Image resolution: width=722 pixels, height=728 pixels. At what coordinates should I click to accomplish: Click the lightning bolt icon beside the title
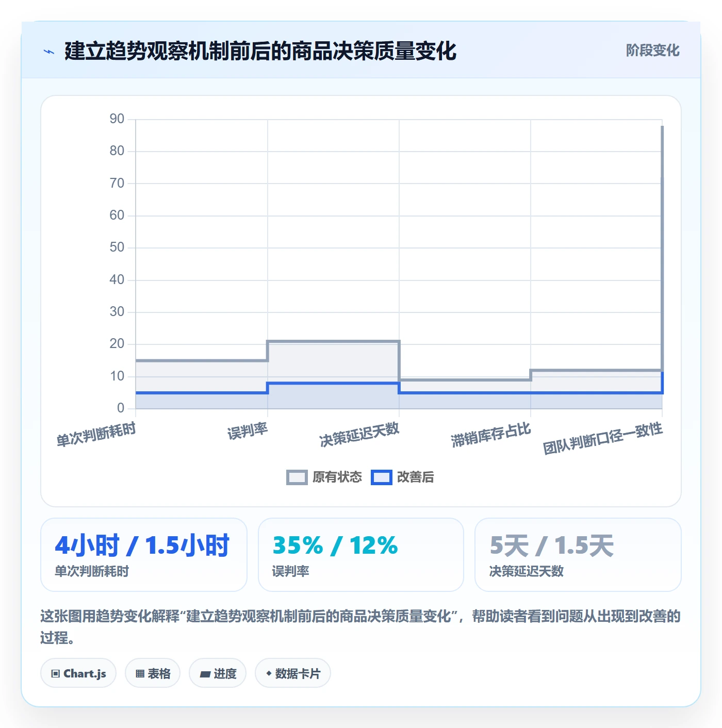point(49,52)
